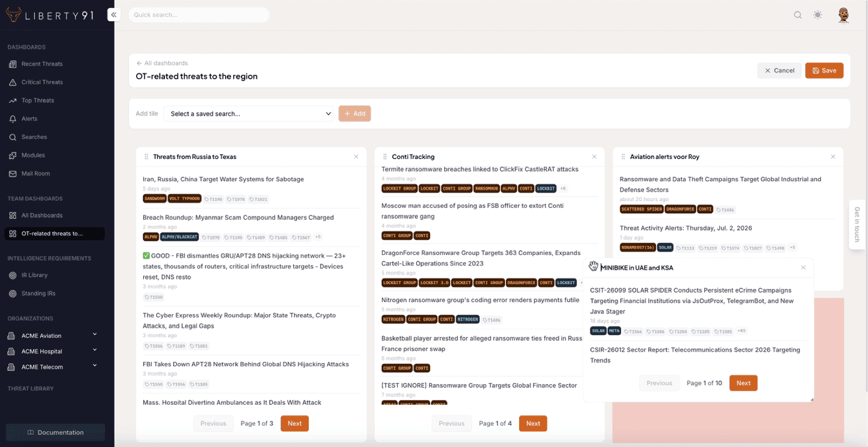Click the Alerts bell icon
The image size is (868, 447).
12,119
